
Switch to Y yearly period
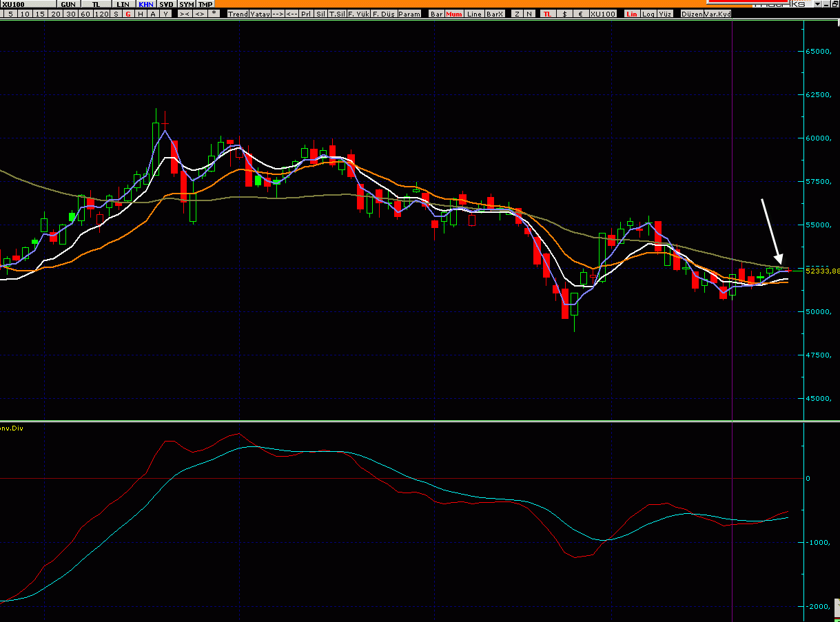click(165, 14)
